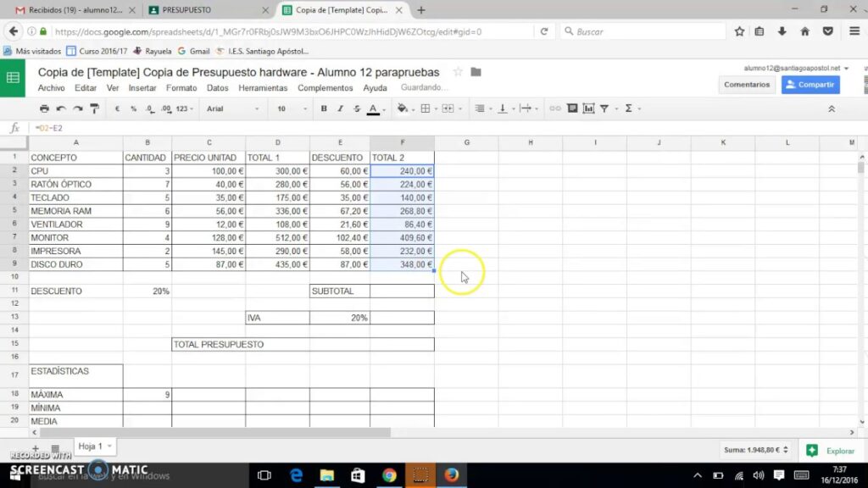Click the Explorar button

click(831, 451)
